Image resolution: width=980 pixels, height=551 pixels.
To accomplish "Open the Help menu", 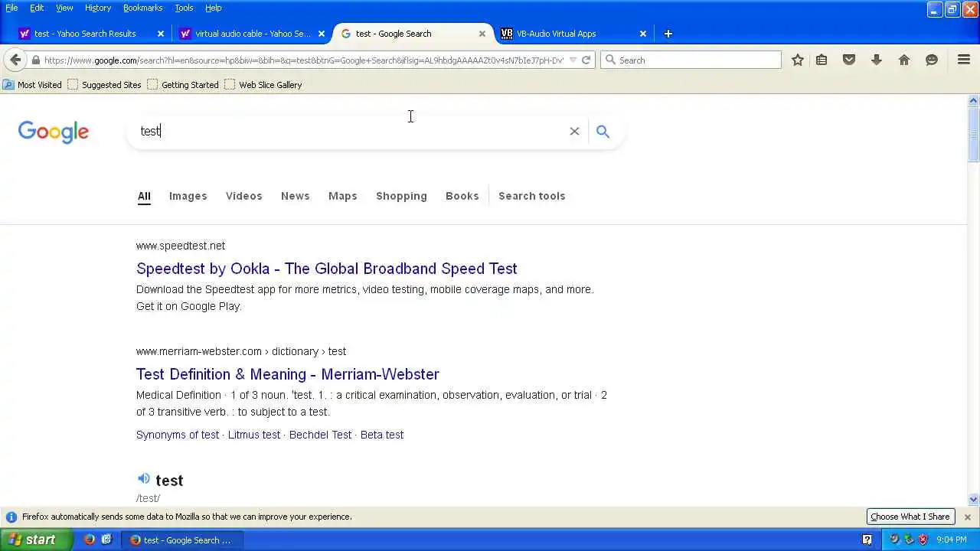I will pos(213,8).
